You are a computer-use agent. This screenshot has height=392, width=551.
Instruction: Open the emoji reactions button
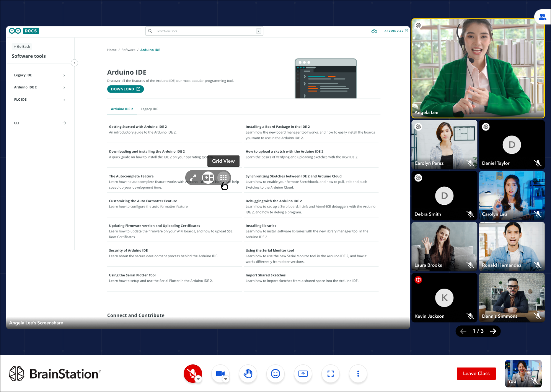pos(275,373)
